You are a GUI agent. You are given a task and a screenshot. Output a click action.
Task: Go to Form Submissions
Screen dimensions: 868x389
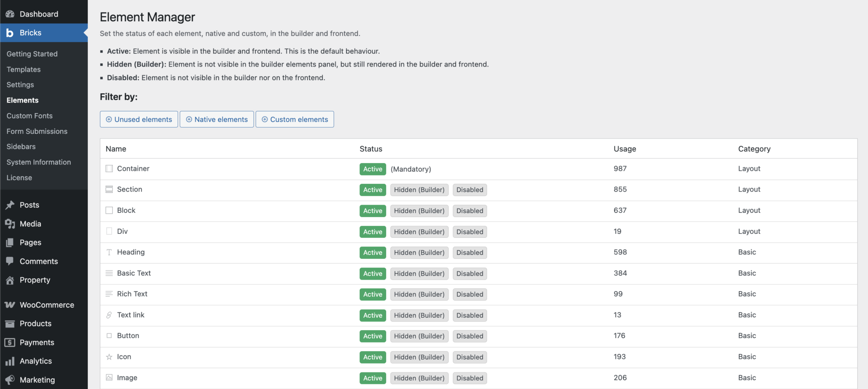(37, 131)
